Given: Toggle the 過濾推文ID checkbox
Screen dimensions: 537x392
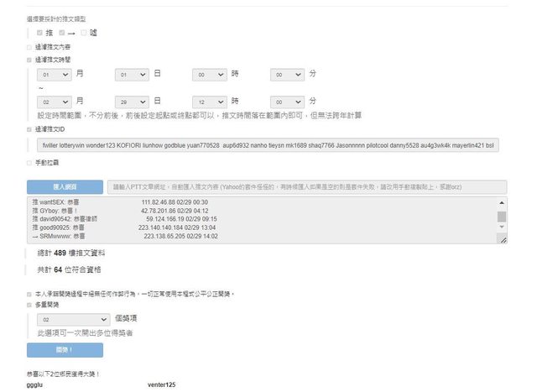Looking at the screenshot, I should (x=29, y=129).
